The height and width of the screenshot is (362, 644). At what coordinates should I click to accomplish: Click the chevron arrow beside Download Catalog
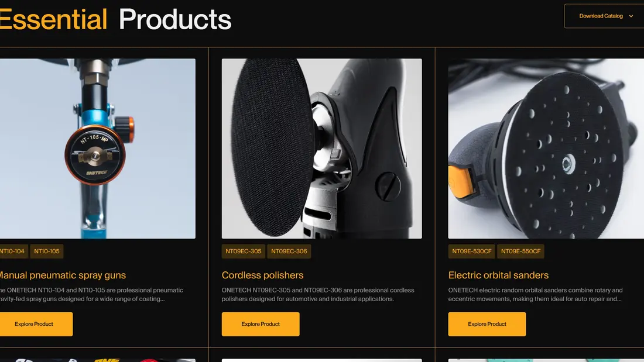click(x=631, y=16)
